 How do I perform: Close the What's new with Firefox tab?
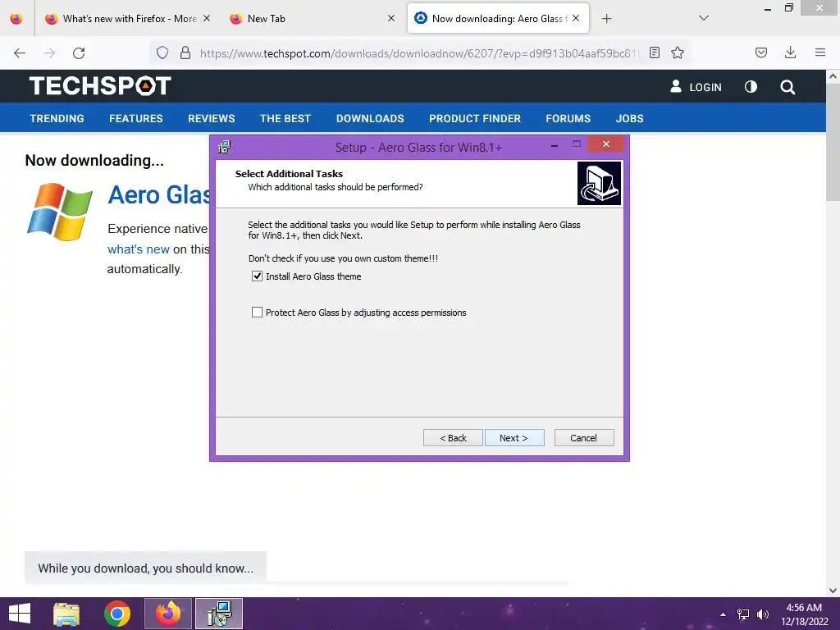point(207,18)
